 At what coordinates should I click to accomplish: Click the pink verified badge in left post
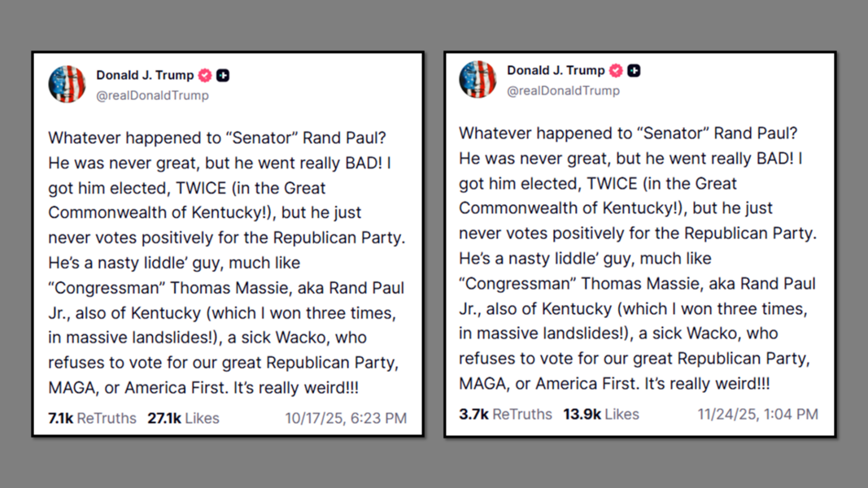[205, 76]
